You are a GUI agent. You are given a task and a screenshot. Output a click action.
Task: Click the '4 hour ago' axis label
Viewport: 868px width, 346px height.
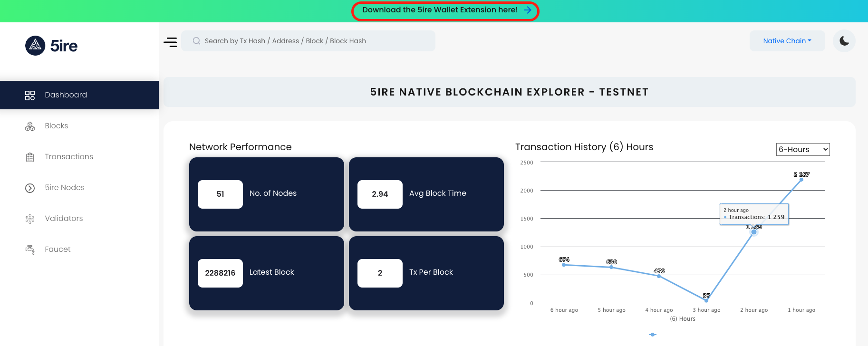[x=659, y=310]
